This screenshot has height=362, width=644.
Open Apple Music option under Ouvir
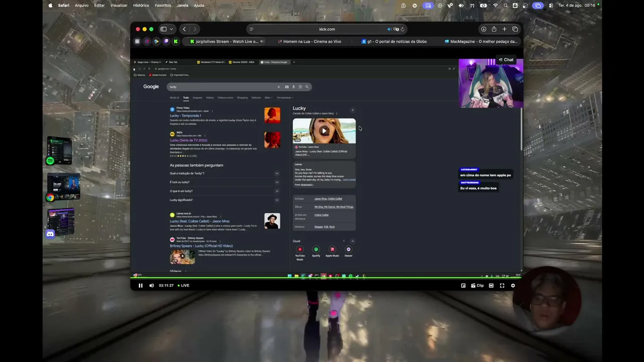pos(332,251)
